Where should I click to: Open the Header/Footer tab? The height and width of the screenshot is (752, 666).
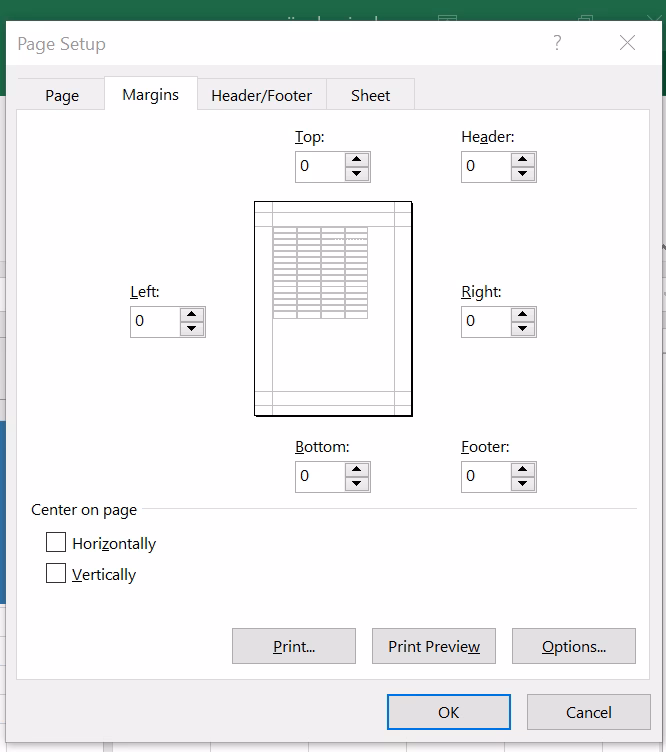click(262, 95)
